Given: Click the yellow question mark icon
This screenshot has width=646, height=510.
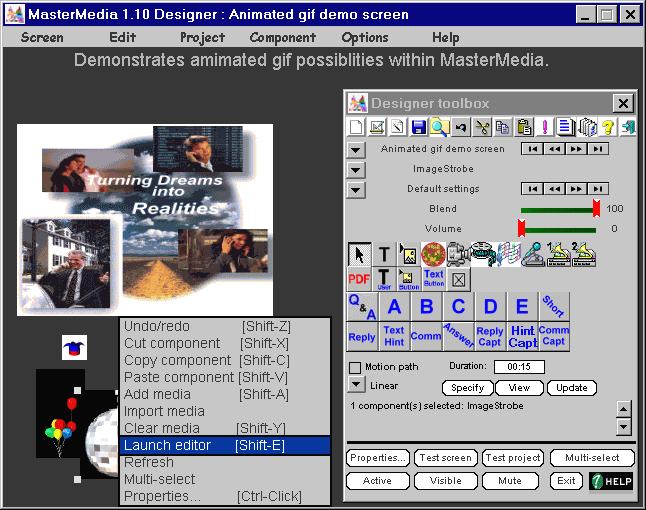Looking at the screenshot, I should pos(608,127).
